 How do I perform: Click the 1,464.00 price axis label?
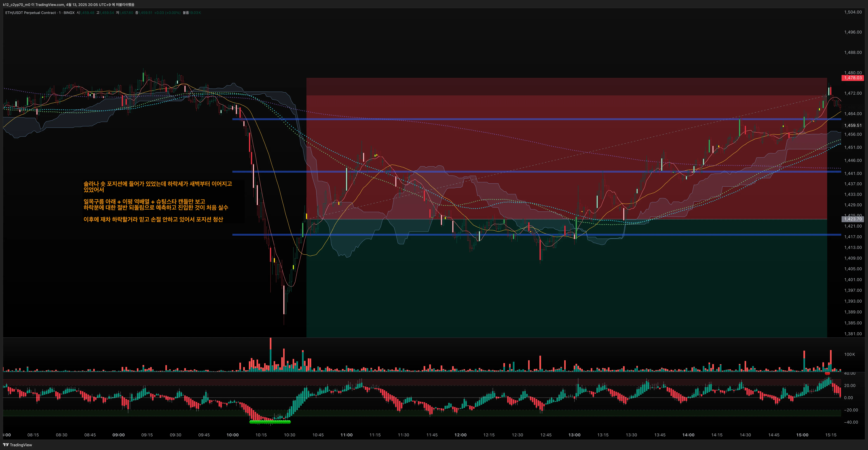tap(853, 114)
